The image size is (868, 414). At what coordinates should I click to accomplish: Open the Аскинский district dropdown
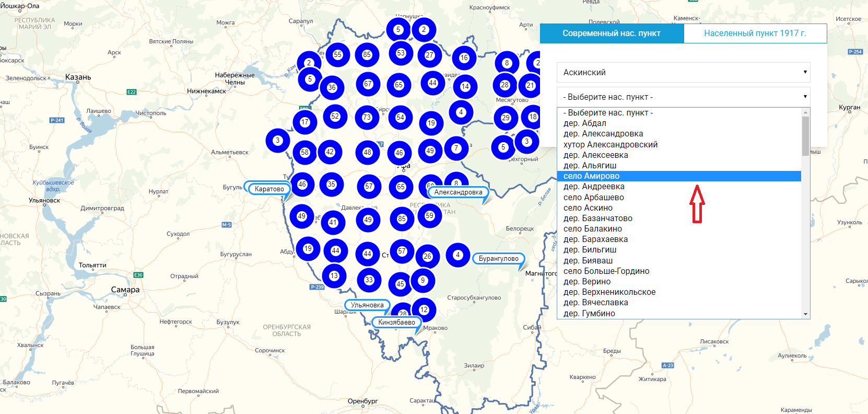(x=684, y=73)
